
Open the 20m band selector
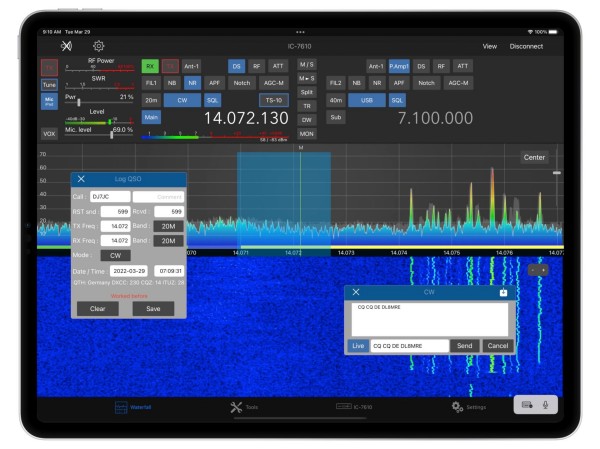coord(151,100)
